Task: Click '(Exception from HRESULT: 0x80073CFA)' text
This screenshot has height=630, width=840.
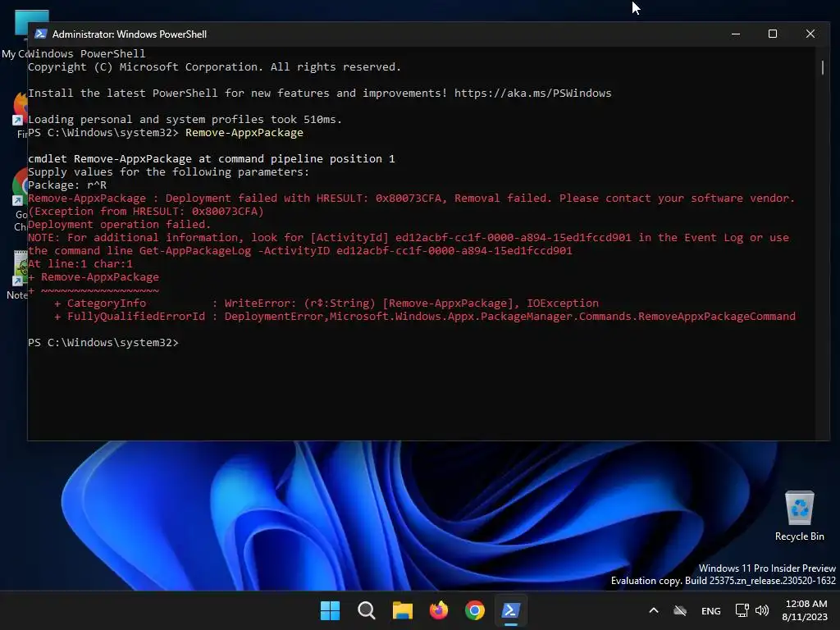Action: click(x=146, y=211)
